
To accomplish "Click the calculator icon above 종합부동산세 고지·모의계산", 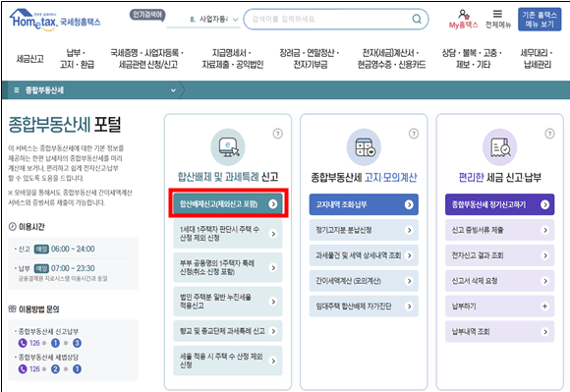I will [x=364, y=147].
